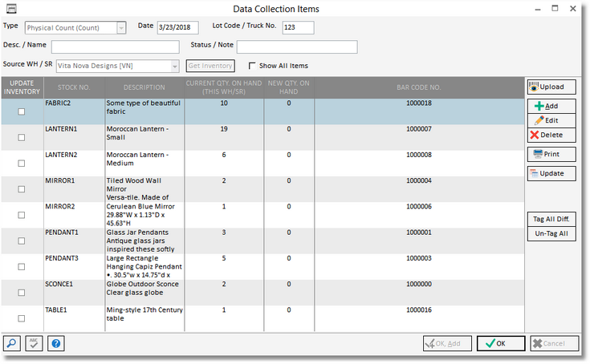590x364 pixels.
Task: Check Update Inventory box for LANTERN1
Action: coord(22,137)
